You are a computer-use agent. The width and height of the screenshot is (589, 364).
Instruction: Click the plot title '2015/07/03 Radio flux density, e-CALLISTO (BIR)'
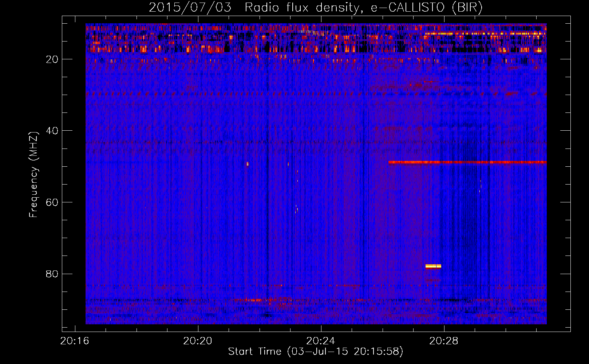coord(316,8)
